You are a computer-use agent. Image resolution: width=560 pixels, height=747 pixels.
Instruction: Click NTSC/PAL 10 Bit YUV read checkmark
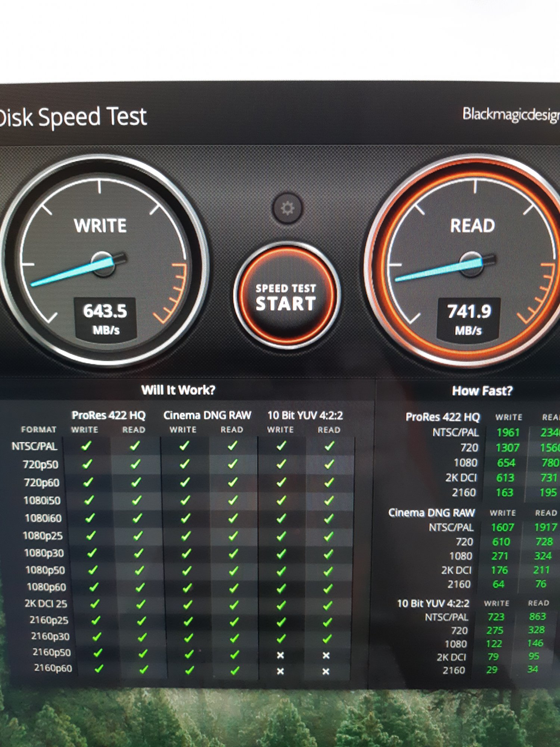click(329, 446)
